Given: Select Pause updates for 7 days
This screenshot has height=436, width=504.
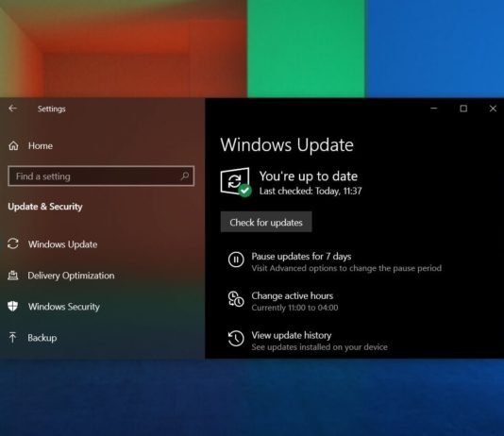Looking at the screenshot, I should click(x=301, y=257).
